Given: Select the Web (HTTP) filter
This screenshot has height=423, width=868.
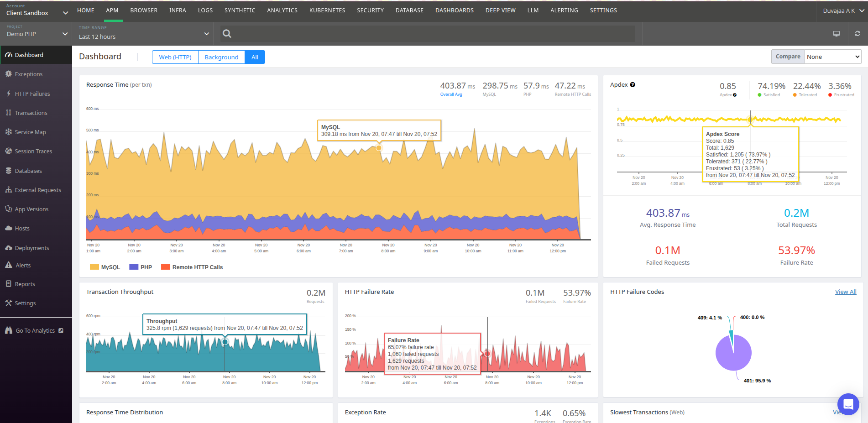Looking at the screenshot, I should tap(175, 57).
